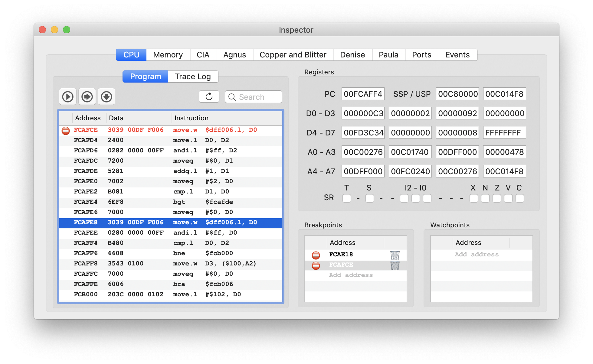Switch to the Memory tab
593x364 pixels.
(168, 55)
